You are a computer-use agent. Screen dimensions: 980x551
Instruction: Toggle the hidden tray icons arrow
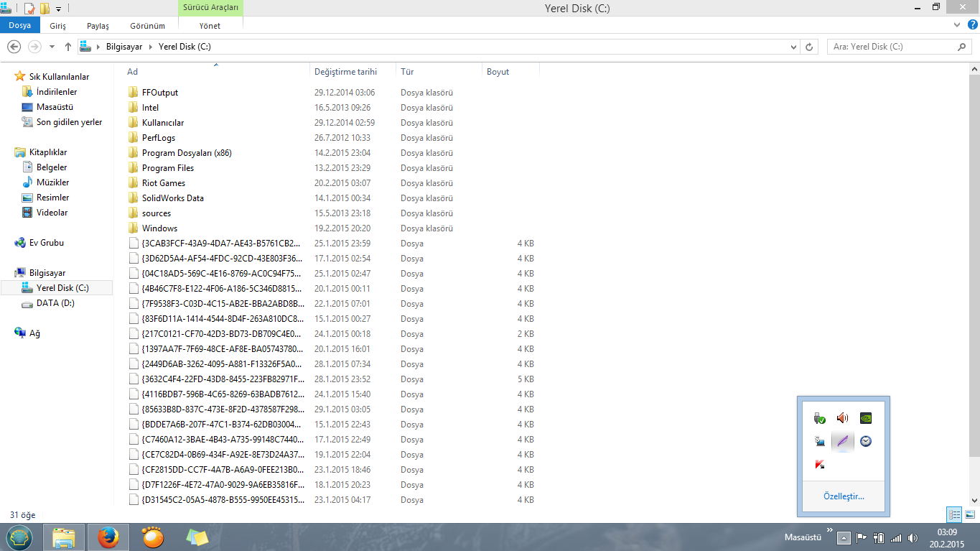pos(844,538)
